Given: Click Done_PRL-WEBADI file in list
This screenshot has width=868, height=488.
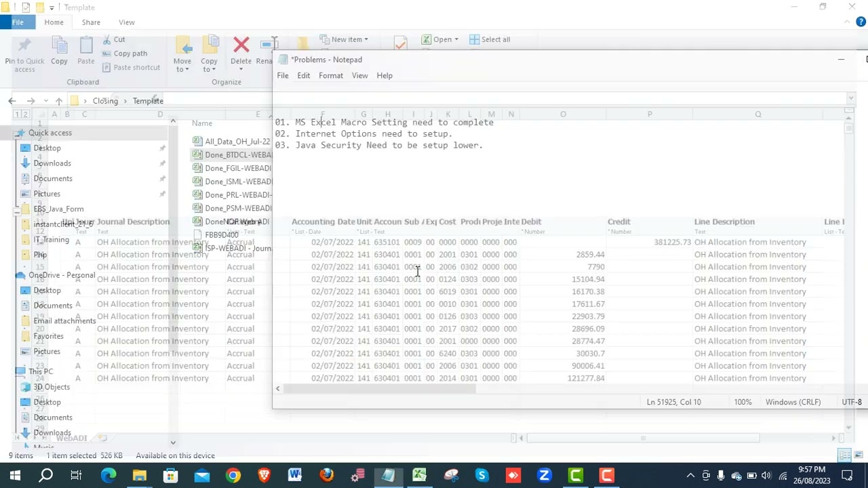Looking at the screenshot, I should point(231,195).
